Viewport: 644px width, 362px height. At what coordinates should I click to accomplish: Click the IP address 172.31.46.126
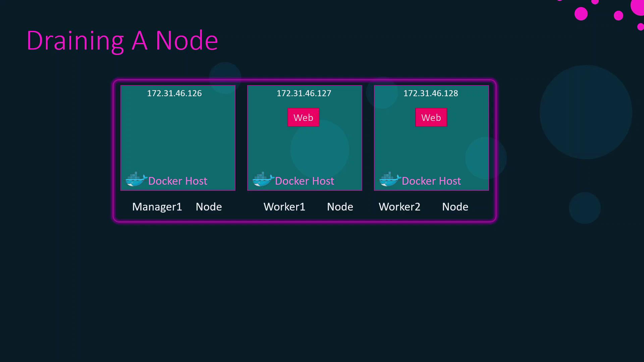click(x=174, y=93)
